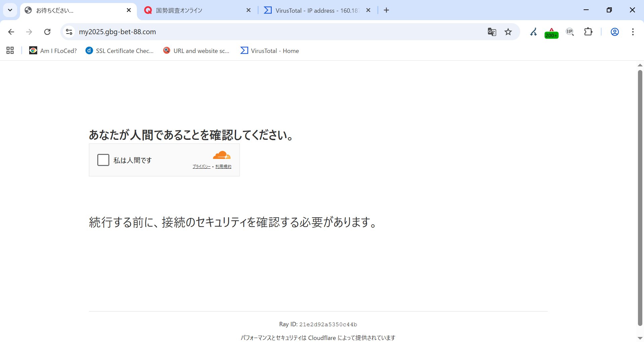Click the site information icon before the URL
The height and width of the screenshot is (342, 644).
pos(69,32)
